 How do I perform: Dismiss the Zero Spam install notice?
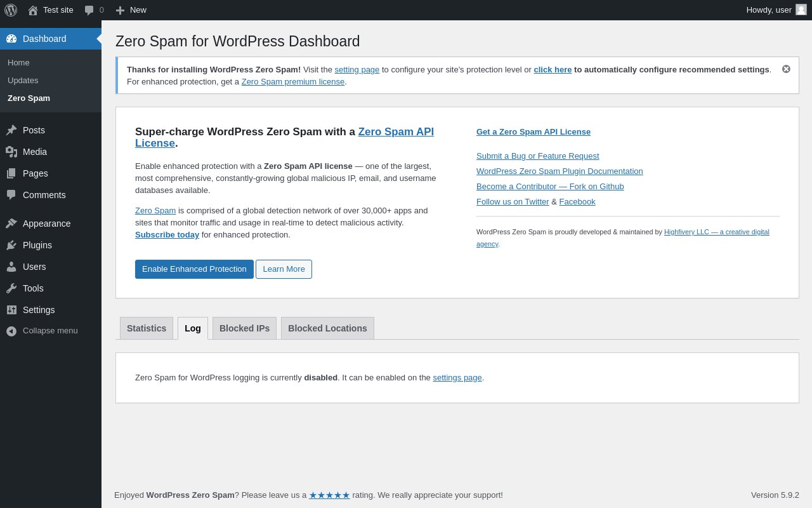click(x=786, y=69)
